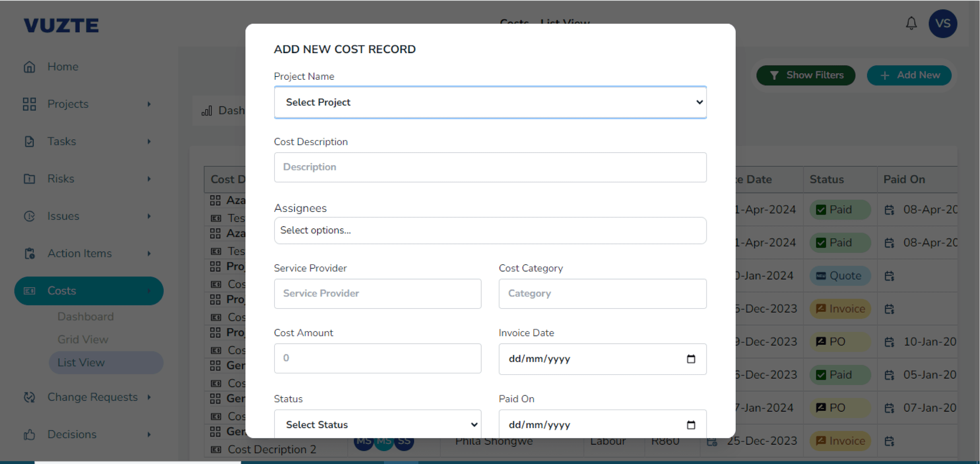Open the notification bell
This screenshot has height=464, width=980.
[911, 23]
